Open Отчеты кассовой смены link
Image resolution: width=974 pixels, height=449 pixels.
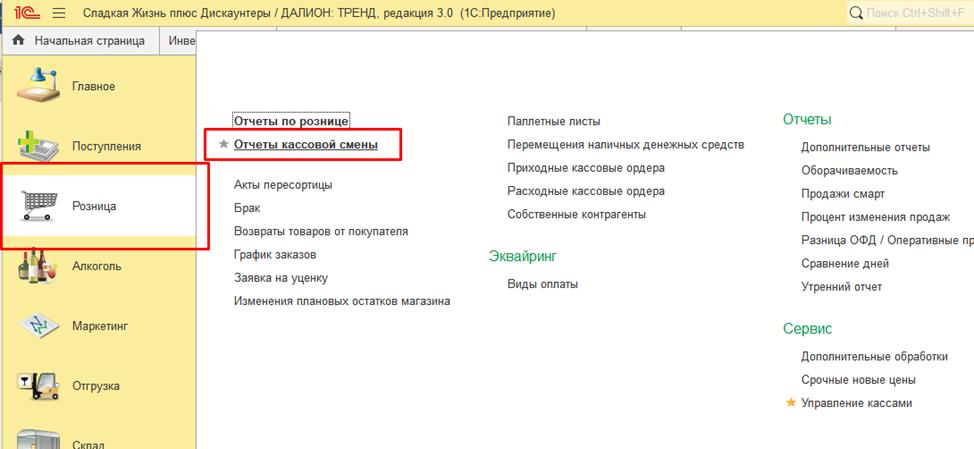(x=305, y=144)
